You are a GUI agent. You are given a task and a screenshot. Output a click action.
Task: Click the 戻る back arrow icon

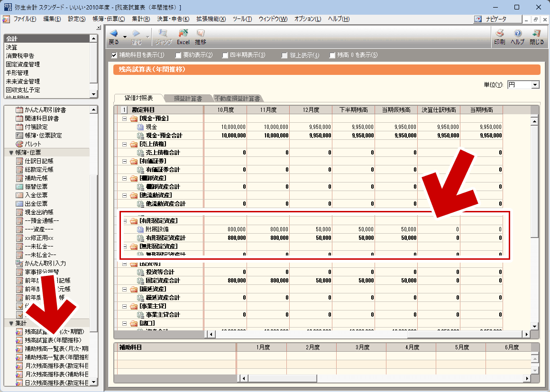[113, 34]
